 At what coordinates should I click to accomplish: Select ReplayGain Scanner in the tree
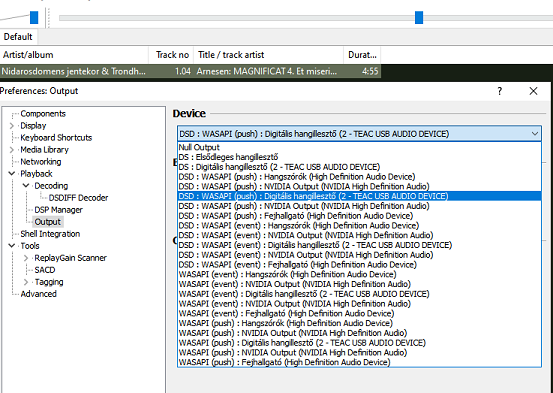pyautogui.click(x=71, y=258)
